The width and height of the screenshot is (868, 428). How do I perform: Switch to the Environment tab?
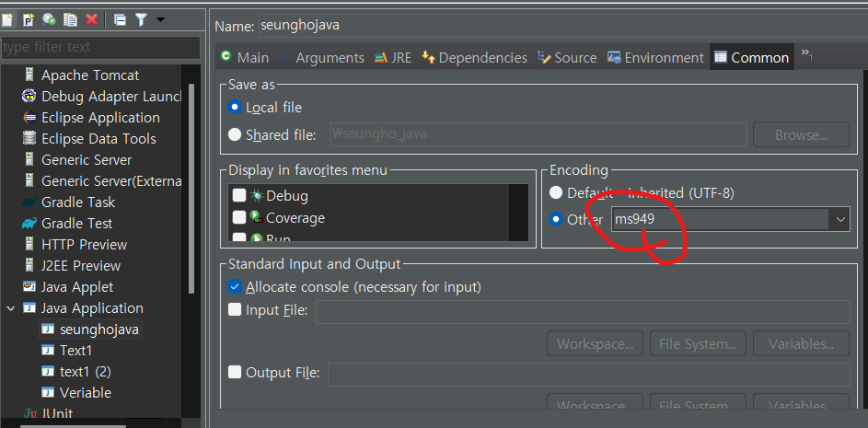coord(655,58)
